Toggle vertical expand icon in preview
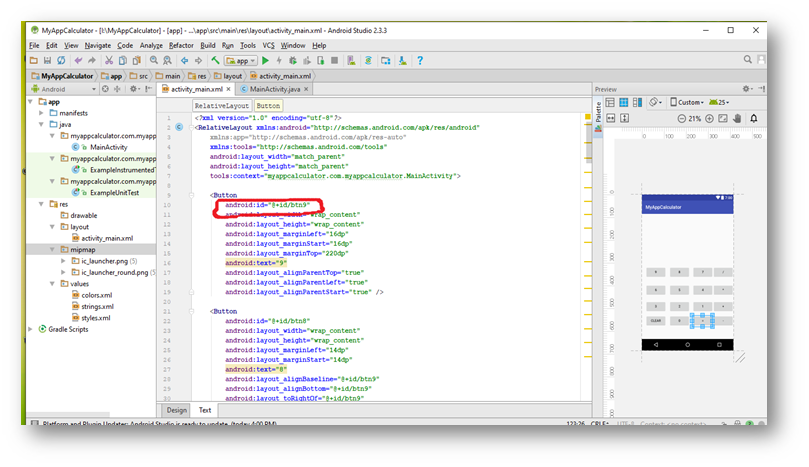Viewport: 809px width, 467px height. 624,118
